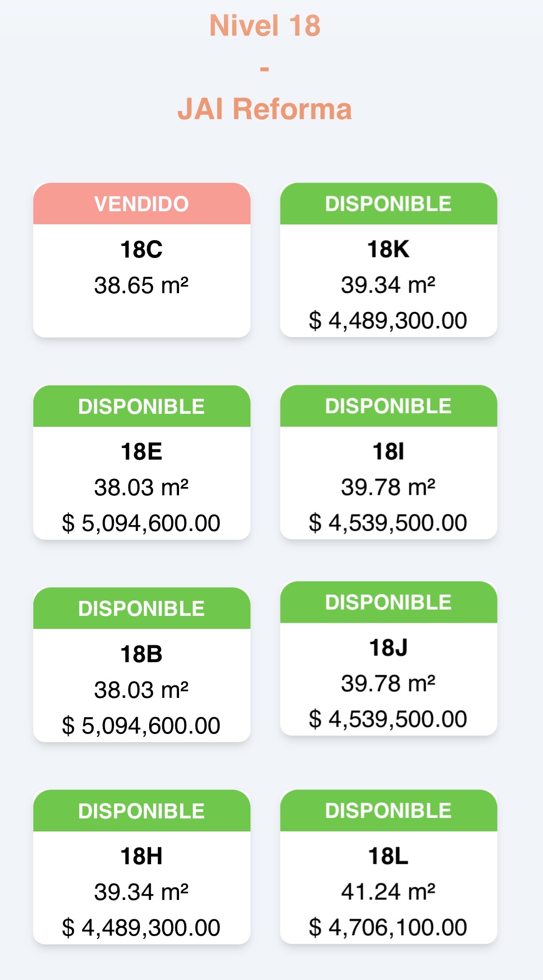Screen dimensions: 543x980
Task: Click the $ 5,094,600.00 price of 18B
Action: tap(141, 725)
